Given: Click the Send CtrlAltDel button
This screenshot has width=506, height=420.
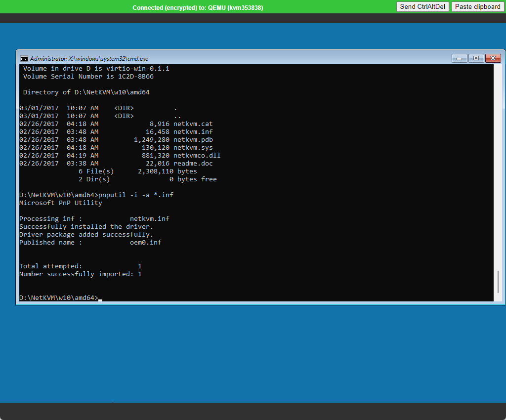Looking at the screenshot, I should (422, 7).
